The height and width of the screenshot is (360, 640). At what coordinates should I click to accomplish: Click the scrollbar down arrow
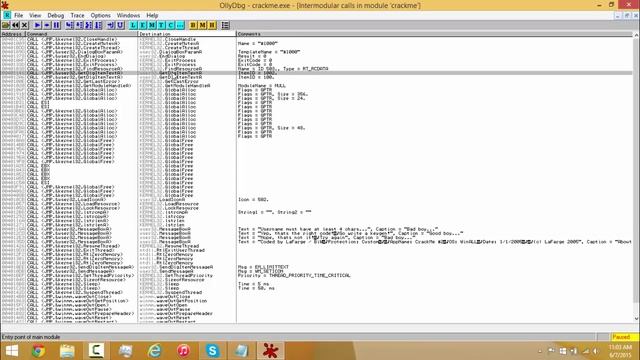pos(636,319)
